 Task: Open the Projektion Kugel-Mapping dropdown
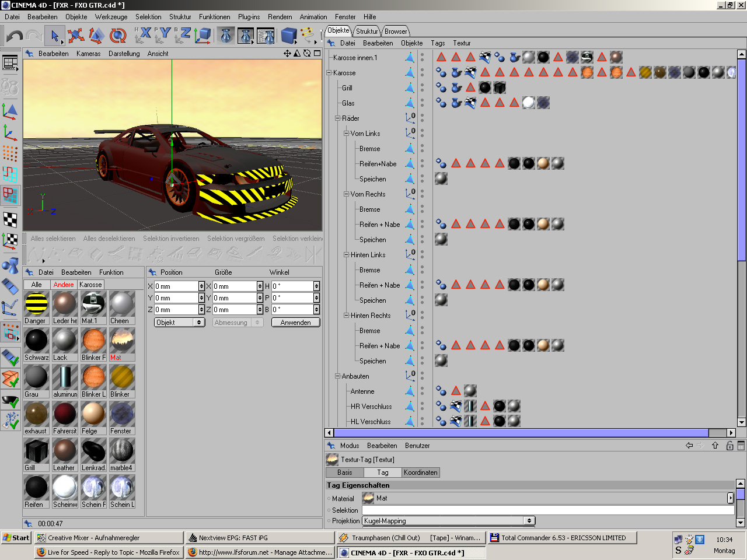(448, 521)
